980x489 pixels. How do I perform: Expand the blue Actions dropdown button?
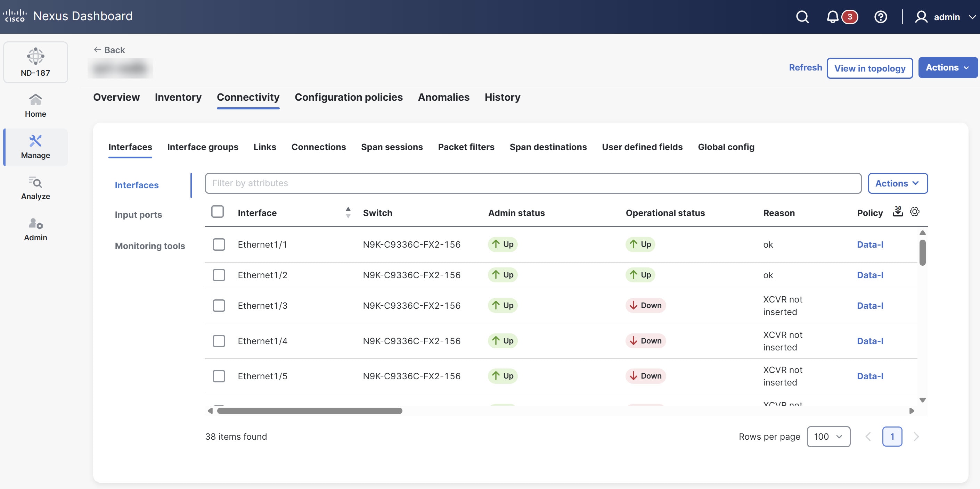click(947, 68)
